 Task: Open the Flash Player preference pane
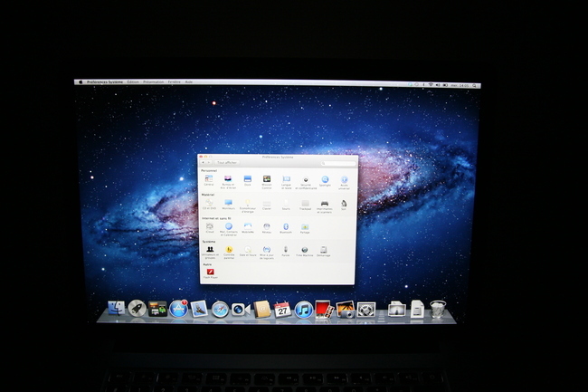coord(211,273)
